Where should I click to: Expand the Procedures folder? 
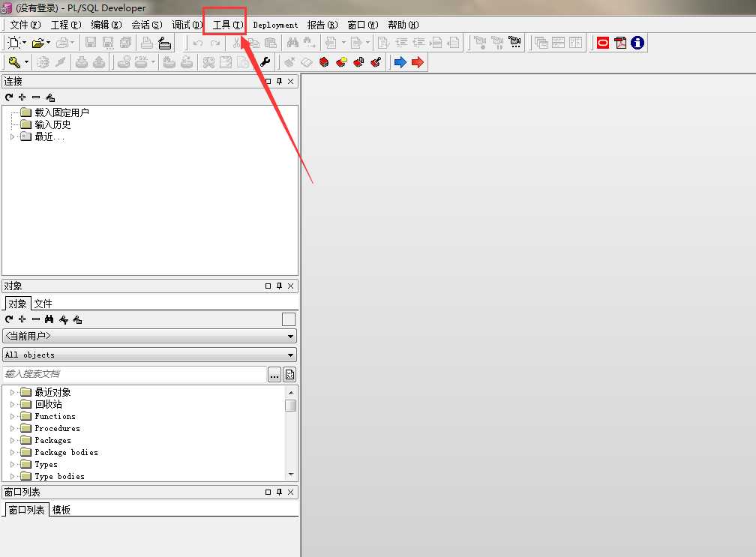click(13, 428)
